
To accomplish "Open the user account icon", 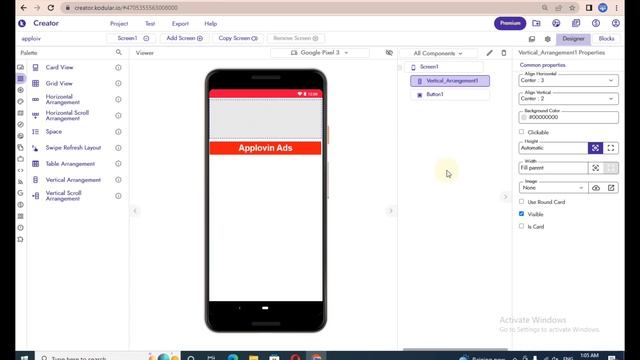I will coord(616,23).
